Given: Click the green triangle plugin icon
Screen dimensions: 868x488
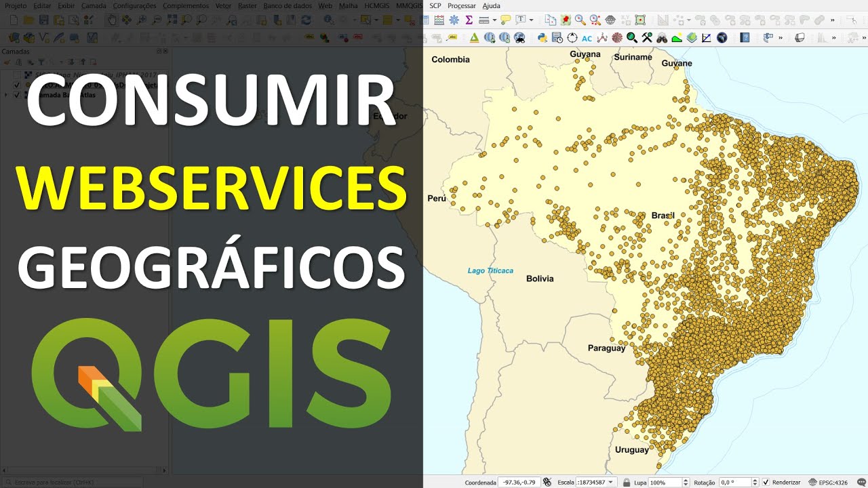Looking at the screenshot, I should click(x=474, y=37).
